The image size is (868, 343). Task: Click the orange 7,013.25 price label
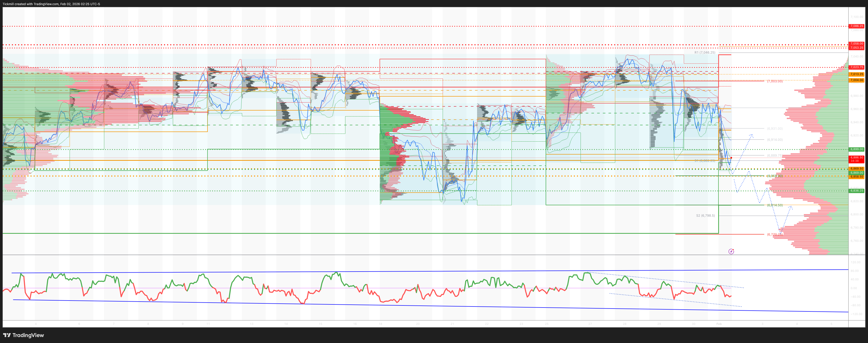[x=857, y=74]
